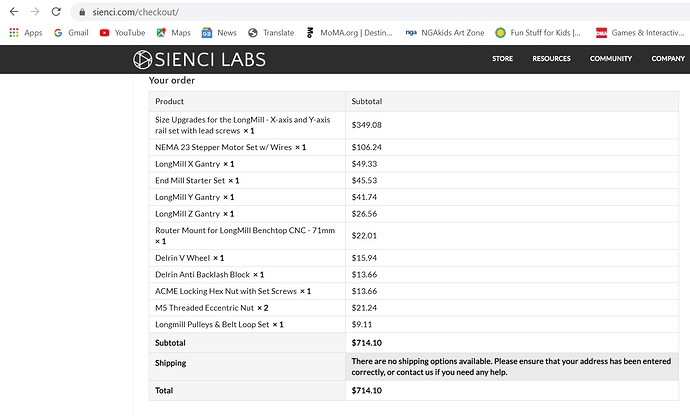Screen dimensions: 690x416
Task: Open the Translate bookmark
Action: 271,33
